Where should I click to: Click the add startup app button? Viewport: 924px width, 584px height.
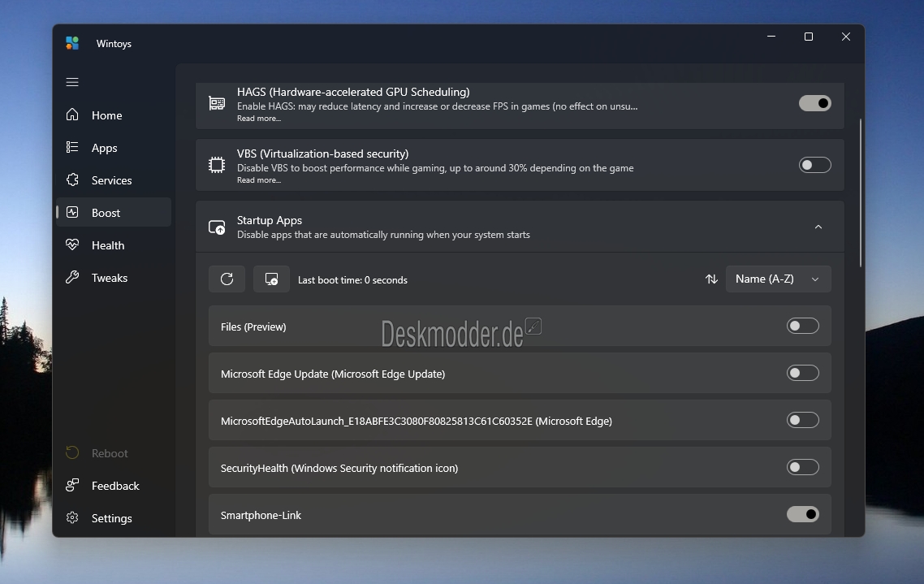(272, 279)
